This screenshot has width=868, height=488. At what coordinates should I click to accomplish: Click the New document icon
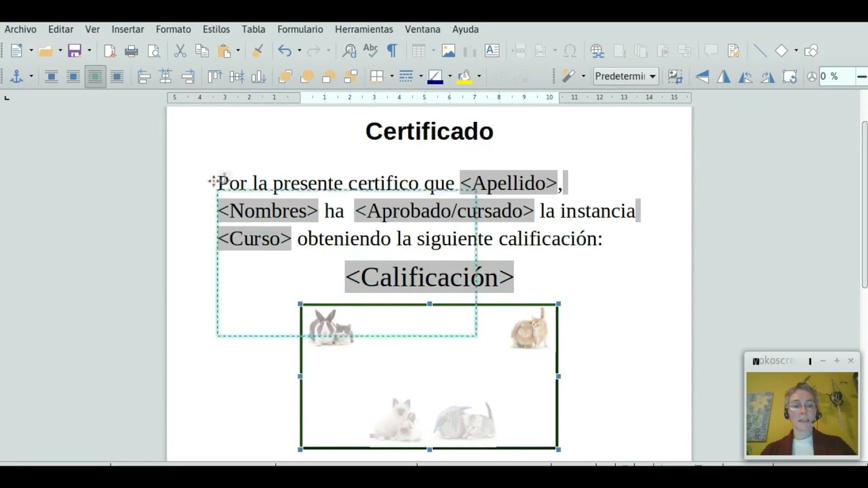[x=16, y=51]
